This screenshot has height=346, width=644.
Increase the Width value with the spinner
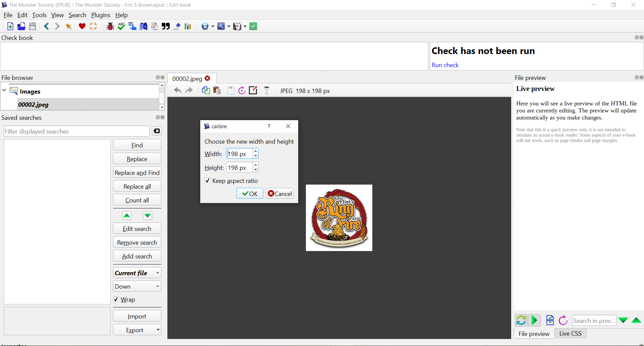pyautogui.click(x=256, y=151)
